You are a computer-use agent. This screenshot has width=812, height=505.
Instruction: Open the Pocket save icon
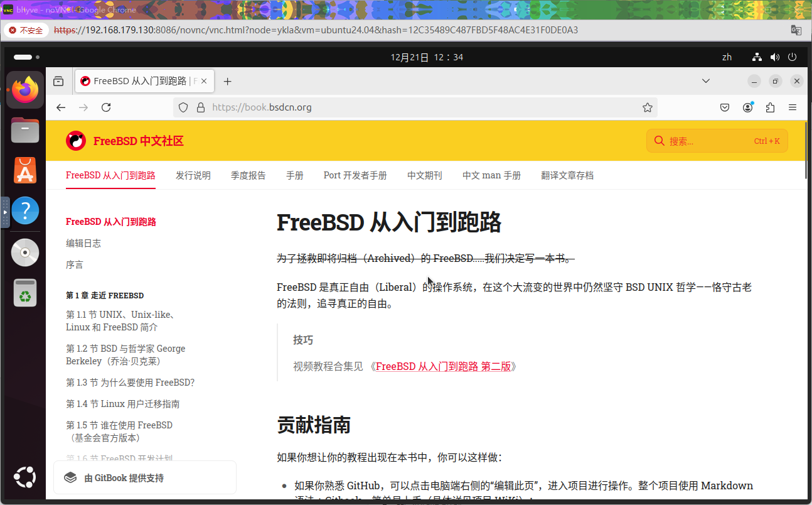click(x=725, y=107)
